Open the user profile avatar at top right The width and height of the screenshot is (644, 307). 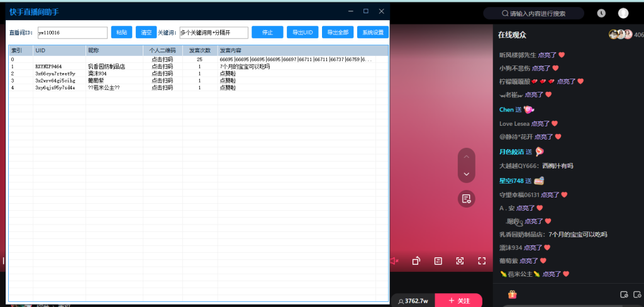coord(623,13)
